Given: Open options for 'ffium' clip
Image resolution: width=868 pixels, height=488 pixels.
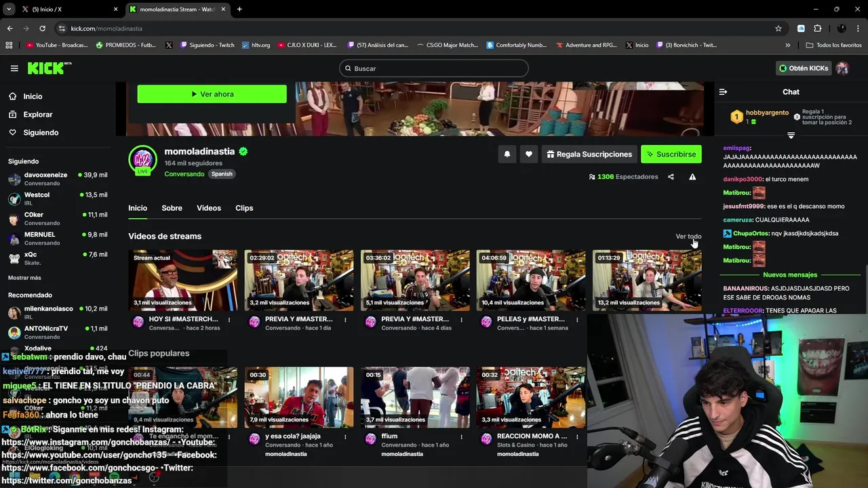Looking at the screenshot, I should click(461, 436).
